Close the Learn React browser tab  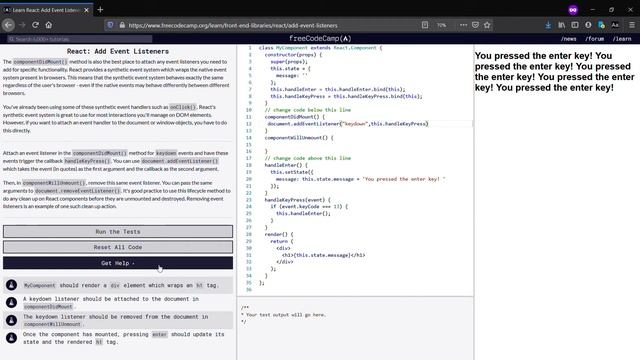click(87, 10)
